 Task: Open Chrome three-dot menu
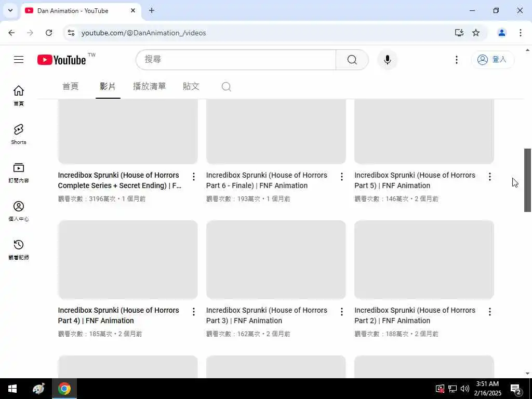[520, 33]
